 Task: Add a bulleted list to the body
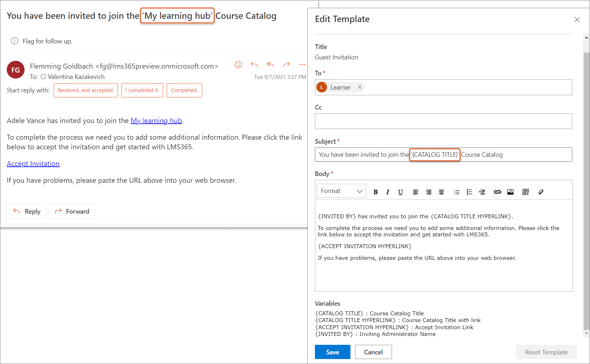(x=457, y=192)
